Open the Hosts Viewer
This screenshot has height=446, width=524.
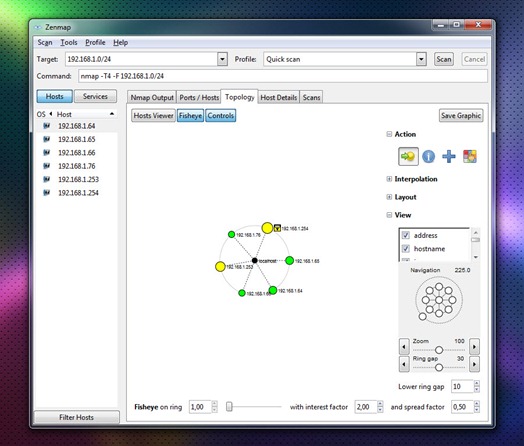(x=153, y=116)
